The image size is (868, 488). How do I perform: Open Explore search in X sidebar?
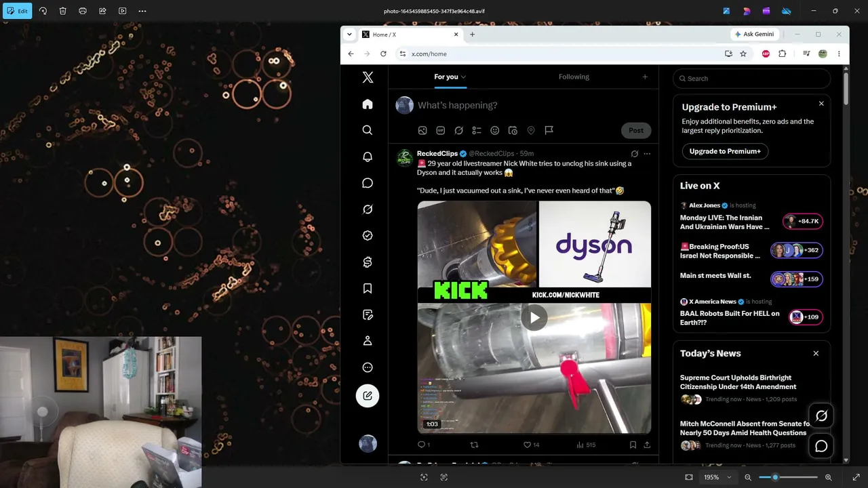coord(368,130)
